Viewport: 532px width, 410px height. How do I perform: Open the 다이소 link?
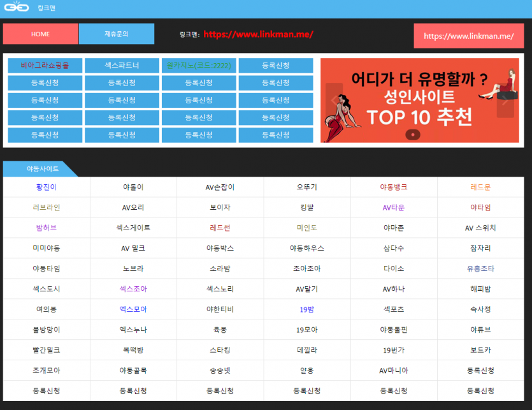coord(394,268)
